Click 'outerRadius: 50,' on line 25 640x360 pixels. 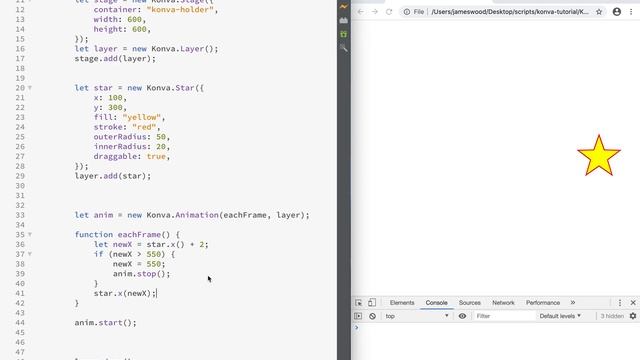pos(132,137)
